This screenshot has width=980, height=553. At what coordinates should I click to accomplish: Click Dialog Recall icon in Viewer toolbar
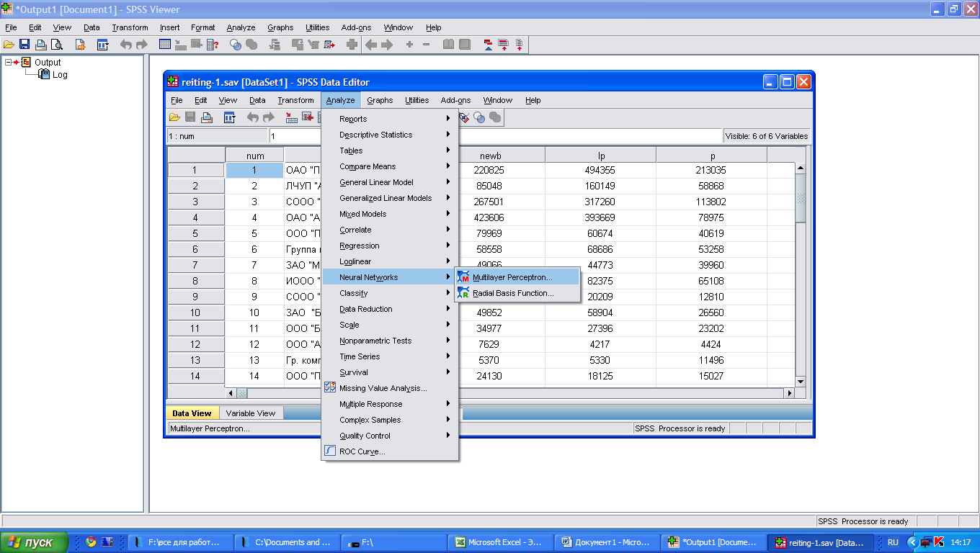pyautogui.click(x=102, y=45)
